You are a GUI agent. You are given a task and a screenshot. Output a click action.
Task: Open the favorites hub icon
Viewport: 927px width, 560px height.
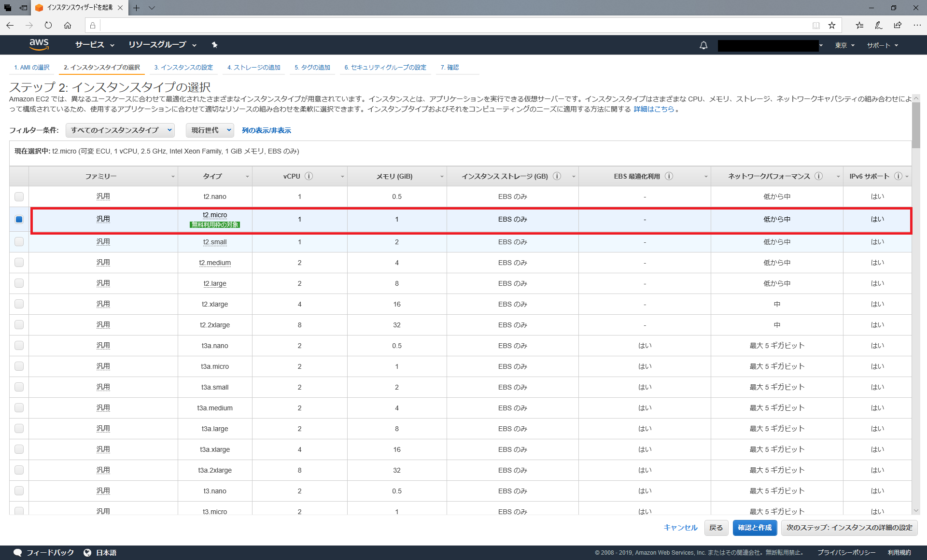tap(859, 25)
